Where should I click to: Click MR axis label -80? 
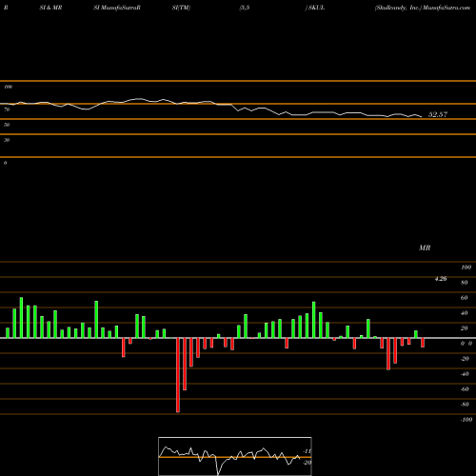465,405
